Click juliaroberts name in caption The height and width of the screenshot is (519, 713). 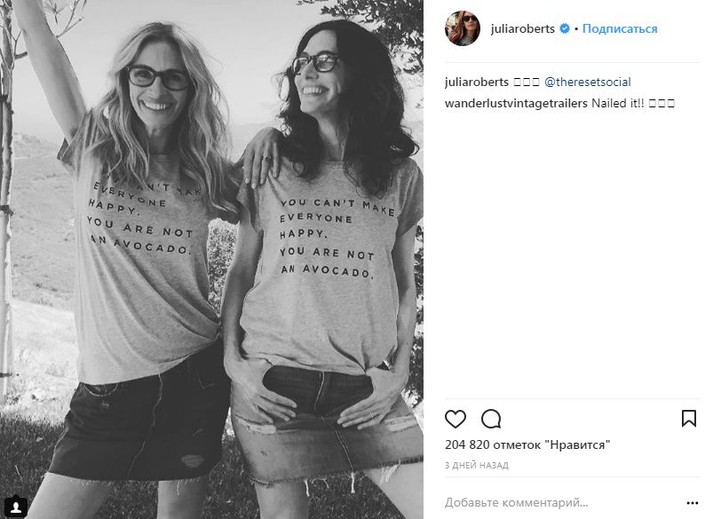click(x=477, y=82)
